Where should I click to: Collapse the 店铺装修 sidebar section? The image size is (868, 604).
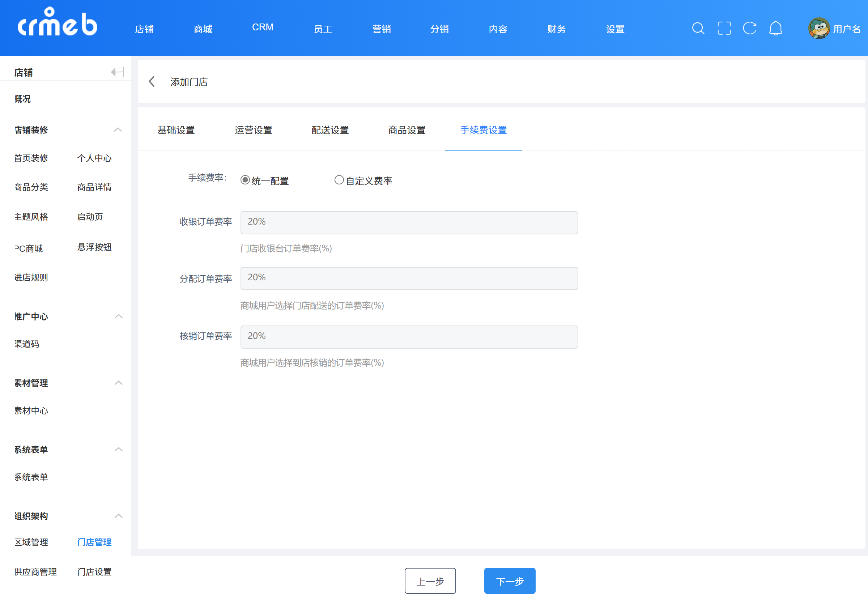click(118, 129)
